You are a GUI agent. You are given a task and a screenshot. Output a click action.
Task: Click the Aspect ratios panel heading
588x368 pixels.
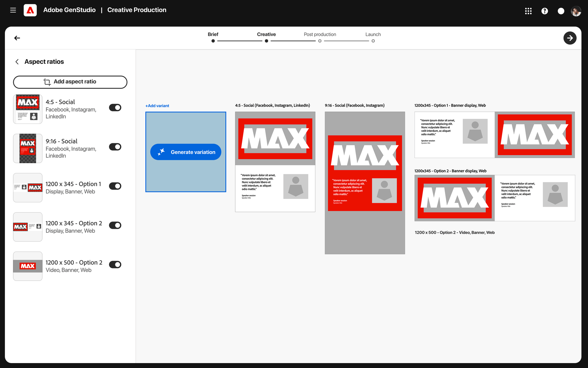pyautogui.click(x=44, y=62)
